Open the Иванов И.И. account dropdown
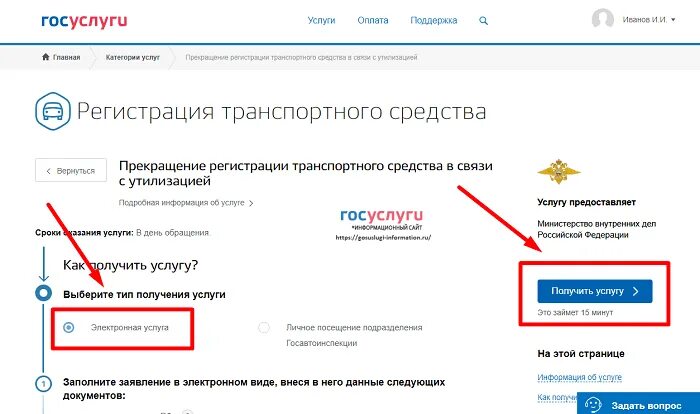700x414 pixels. click(648, 20)
